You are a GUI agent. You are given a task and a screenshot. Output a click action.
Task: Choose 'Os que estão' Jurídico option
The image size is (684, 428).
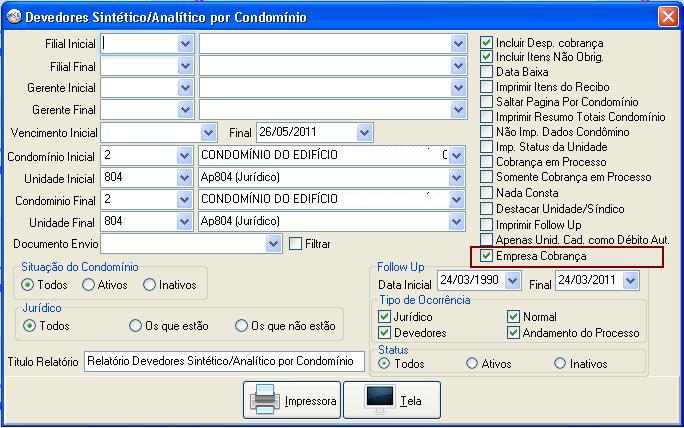136,326
